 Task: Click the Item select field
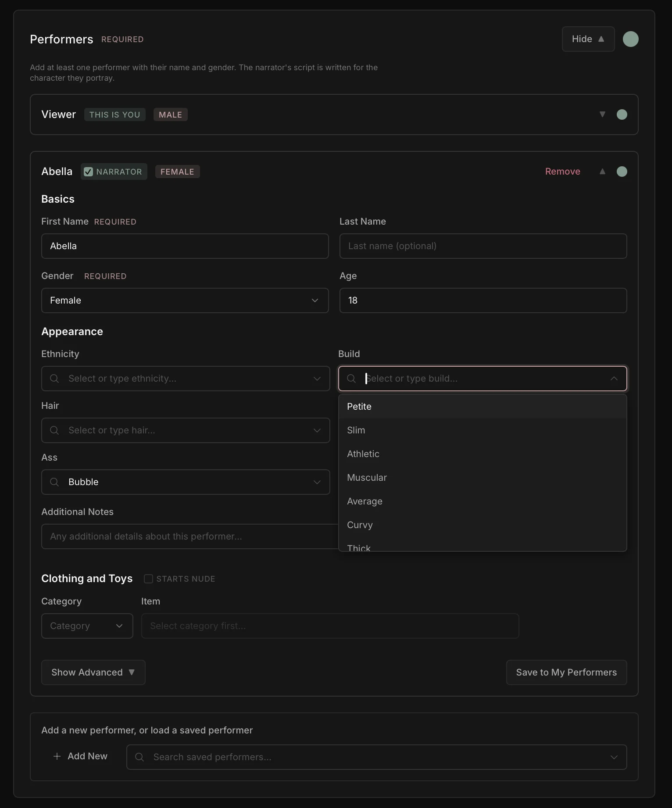tap(330, 626)
